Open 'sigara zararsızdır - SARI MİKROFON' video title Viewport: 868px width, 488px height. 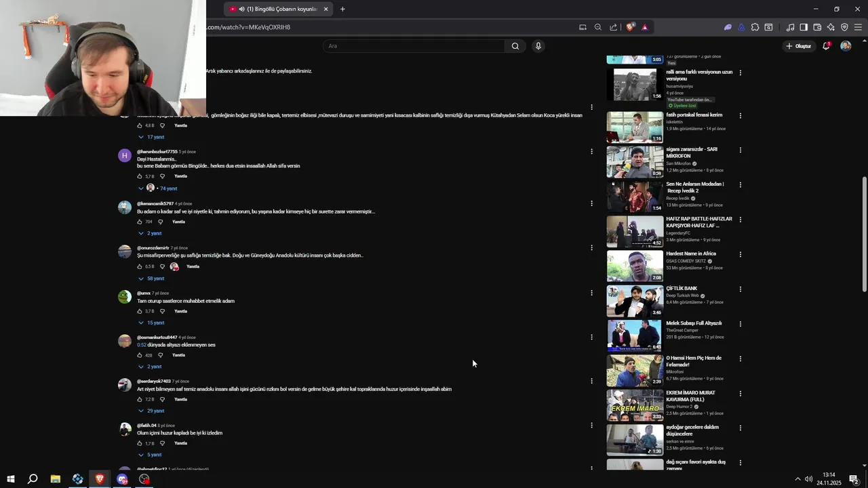tap(692, 152)
